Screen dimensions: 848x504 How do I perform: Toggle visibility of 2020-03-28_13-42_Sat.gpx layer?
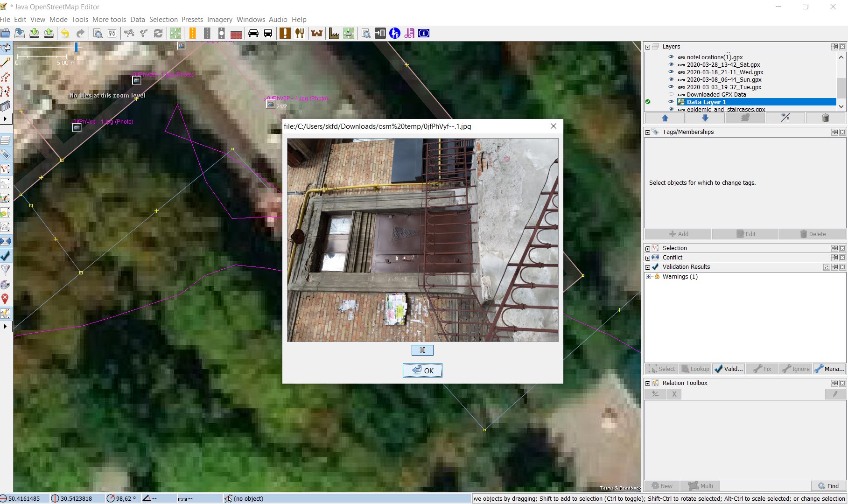(x=671, y=64)
